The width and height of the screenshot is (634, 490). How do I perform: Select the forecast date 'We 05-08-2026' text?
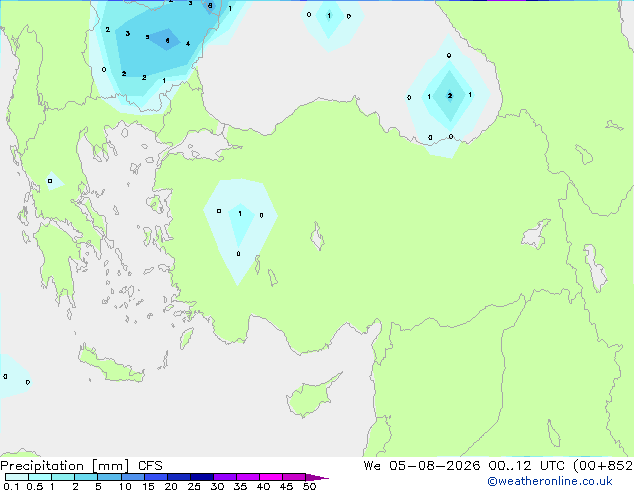(x=422, y=466)
